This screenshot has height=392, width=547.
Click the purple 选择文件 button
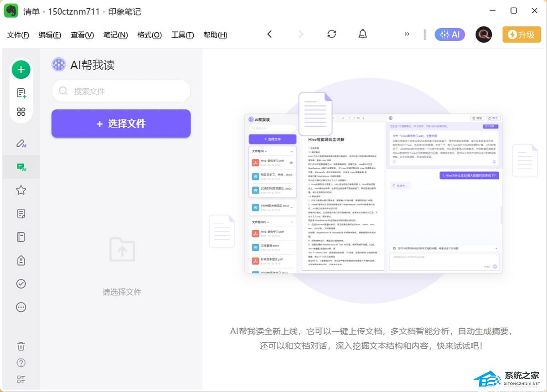121,124
